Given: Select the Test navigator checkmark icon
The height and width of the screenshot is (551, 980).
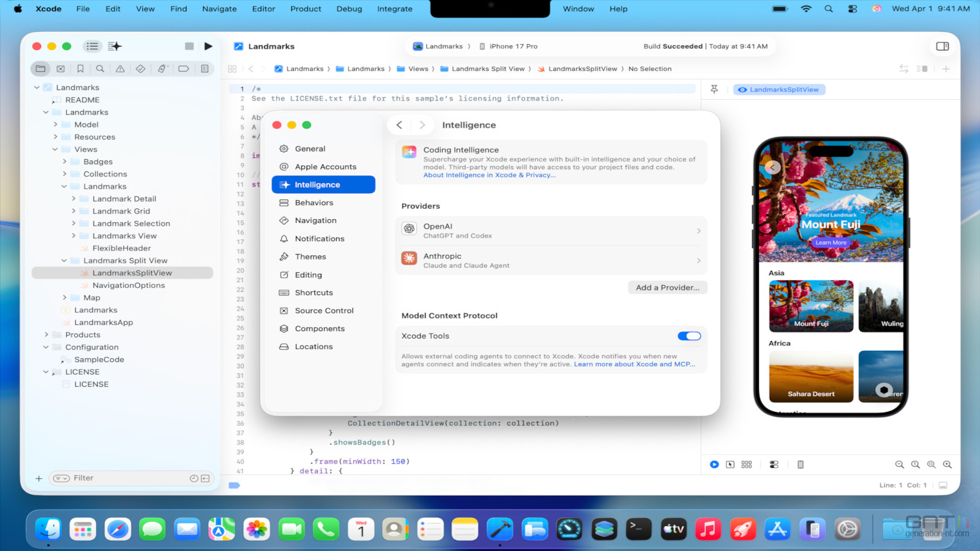Looking at the screenshot, I should pos(140,69).
